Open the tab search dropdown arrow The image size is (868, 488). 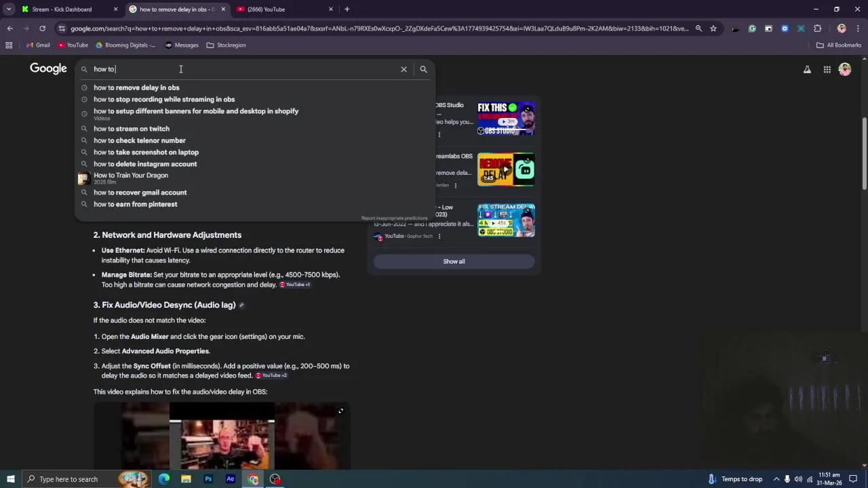[x=9, y=9]
